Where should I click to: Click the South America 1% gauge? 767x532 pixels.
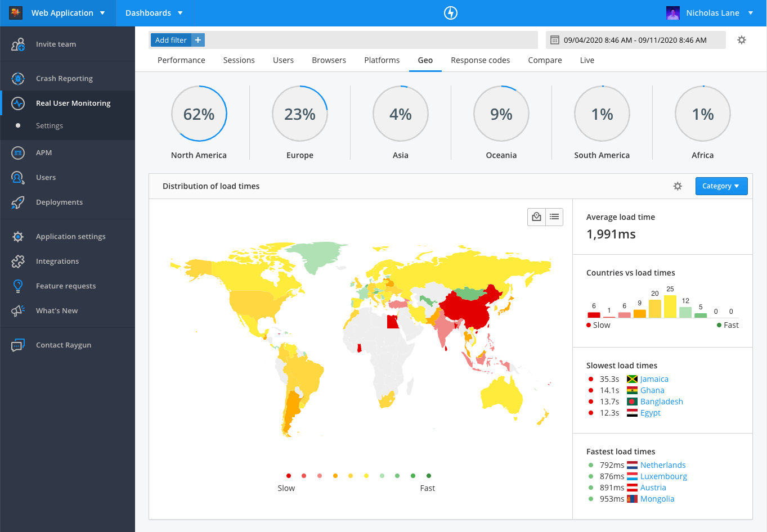coord(602,114)
